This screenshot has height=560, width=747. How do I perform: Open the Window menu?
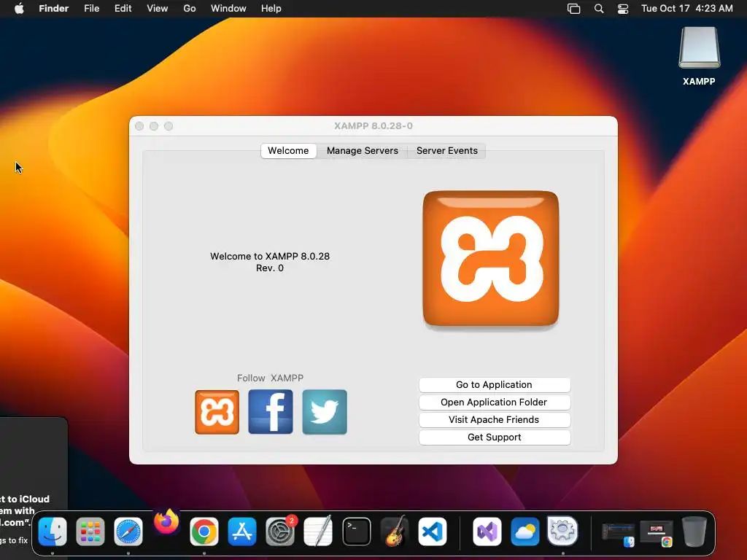point(228,9)
